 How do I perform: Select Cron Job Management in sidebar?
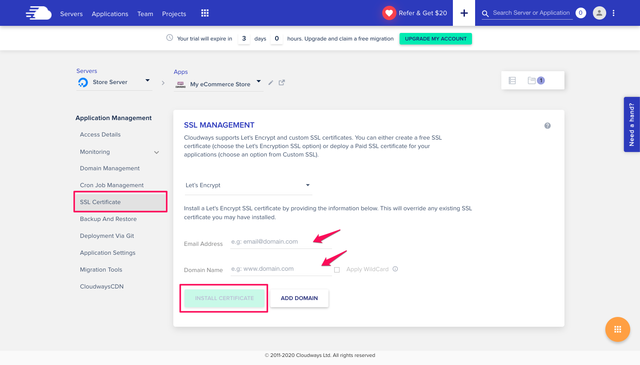[x=111, y=185]
